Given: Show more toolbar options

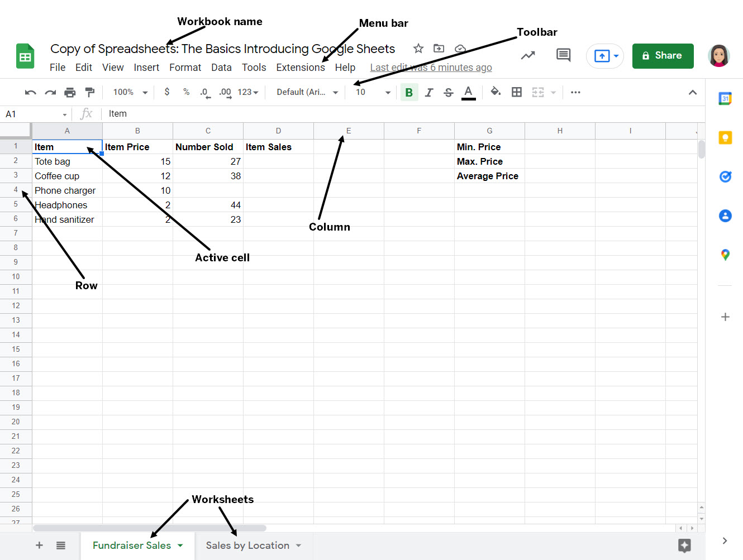Looking at the screenshot, I should pos(575,92).
